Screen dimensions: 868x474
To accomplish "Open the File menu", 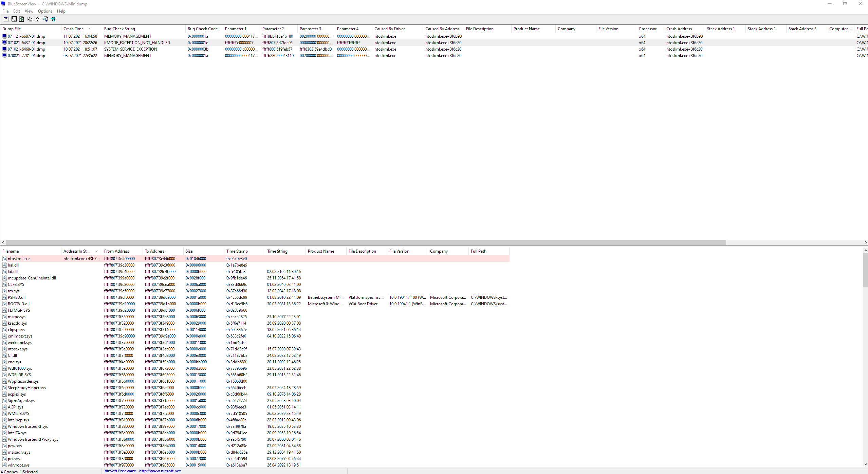I will coord(5,11).
